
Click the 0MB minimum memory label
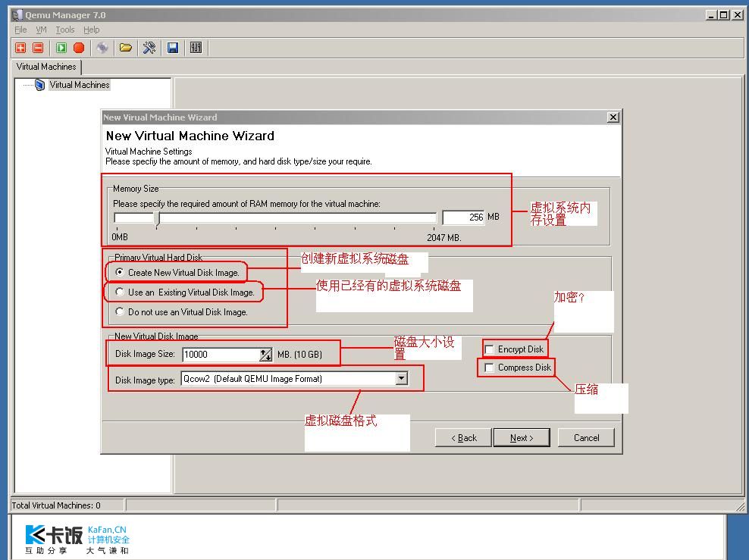click(x=120, y=236)
